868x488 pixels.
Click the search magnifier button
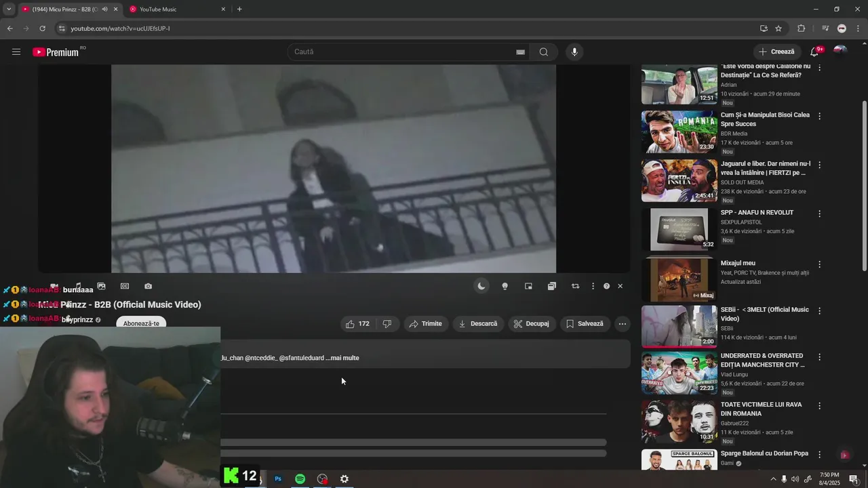coord(544,52)
